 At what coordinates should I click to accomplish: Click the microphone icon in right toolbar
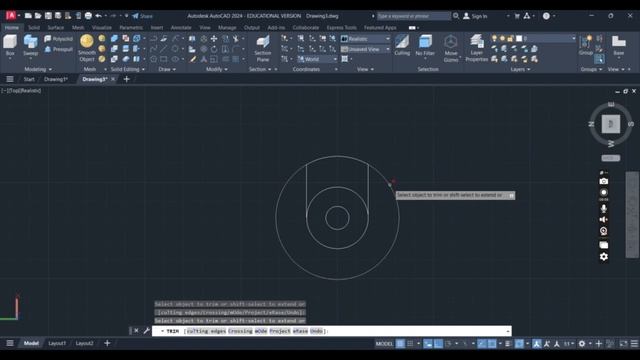(604, 209)
